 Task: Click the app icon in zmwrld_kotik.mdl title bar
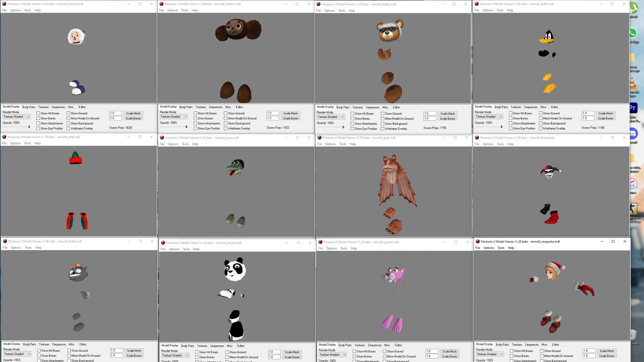pyautogui.click(x=5, y=241)
